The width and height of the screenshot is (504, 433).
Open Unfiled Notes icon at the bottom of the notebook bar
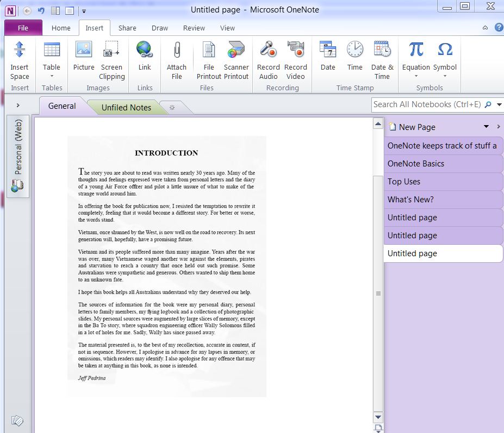pyautogui.click(x=17, y=420)
